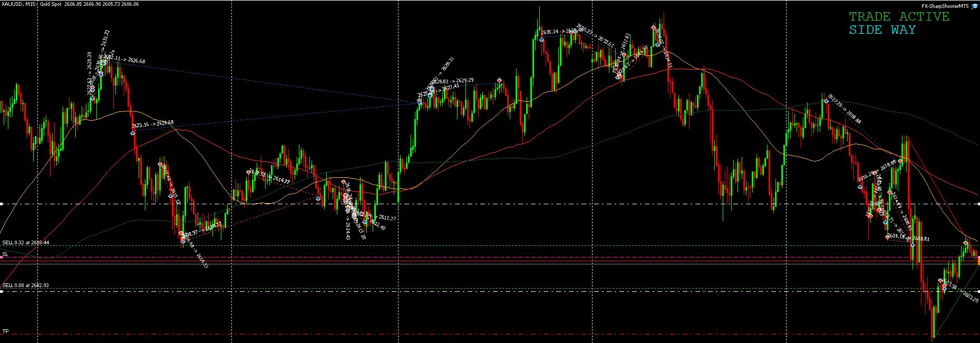Click the white square handle on upper dash-dot line
The height and width of the screenshot is (343, 980).
click(x=2, y=204)
